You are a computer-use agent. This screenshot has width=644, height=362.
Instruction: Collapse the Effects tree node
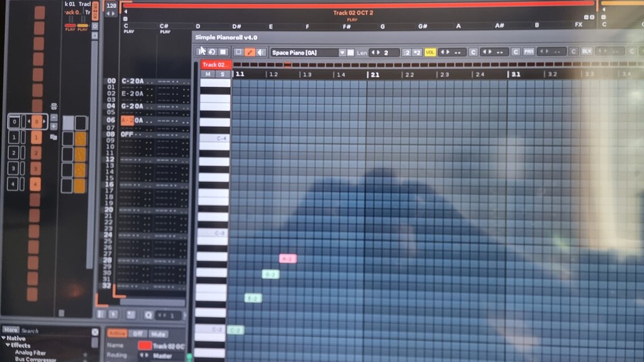tap(8, 345)
